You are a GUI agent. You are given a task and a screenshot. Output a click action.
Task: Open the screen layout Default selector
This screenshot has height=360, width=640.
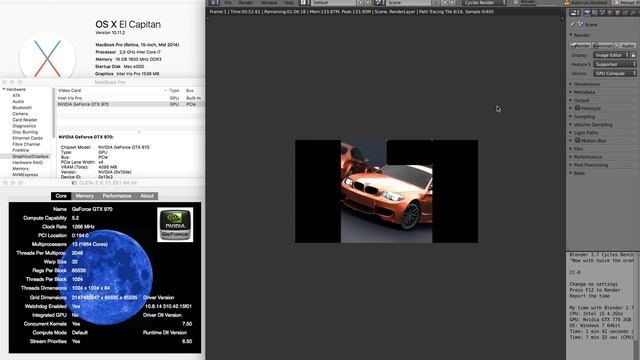pos(334,2)
